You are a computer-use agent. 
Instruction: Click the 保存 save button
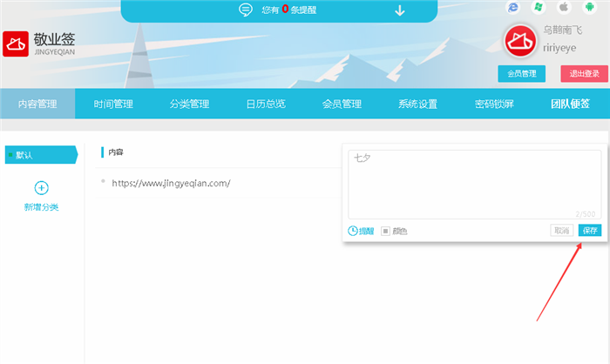pyautogui.click(x=590, y=231)
